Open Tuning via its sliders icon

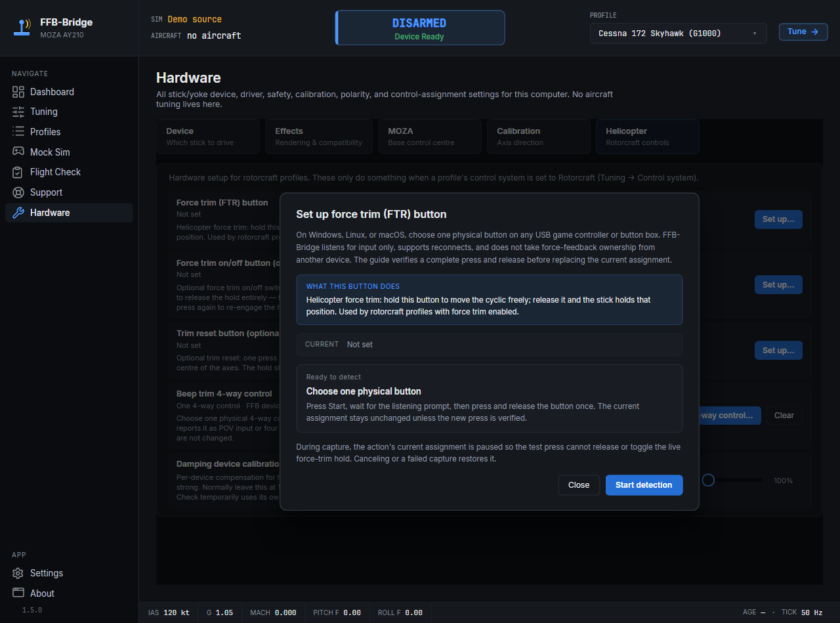click(x=18, y=112)
